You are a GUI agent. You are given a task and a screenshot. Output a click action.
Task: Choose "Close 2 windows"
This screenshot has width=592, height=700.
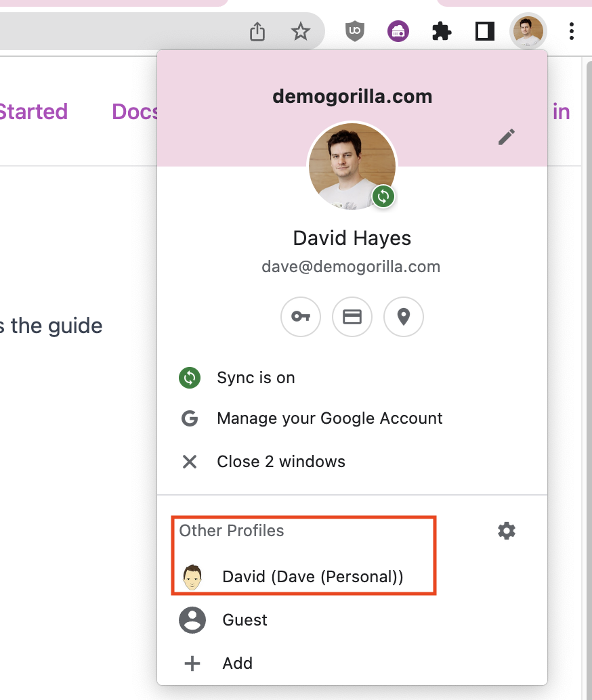pos(280,462)
